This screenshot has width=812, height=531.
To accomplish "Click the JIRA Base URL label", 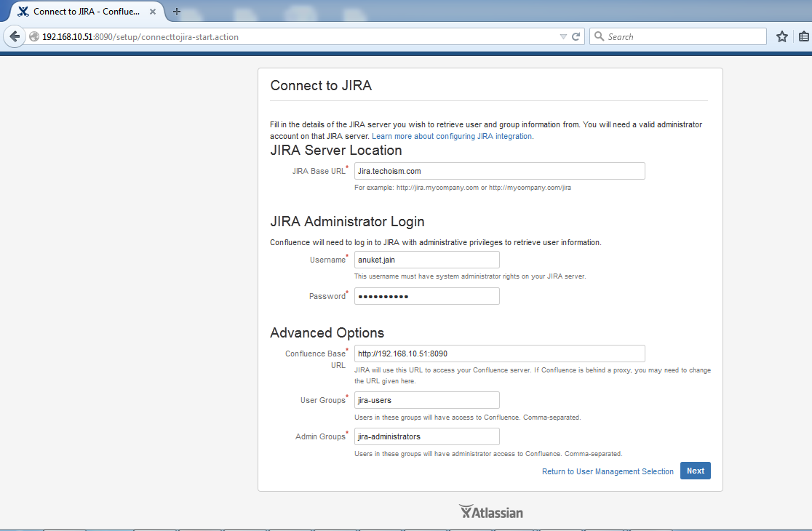I will pos(319,172).
